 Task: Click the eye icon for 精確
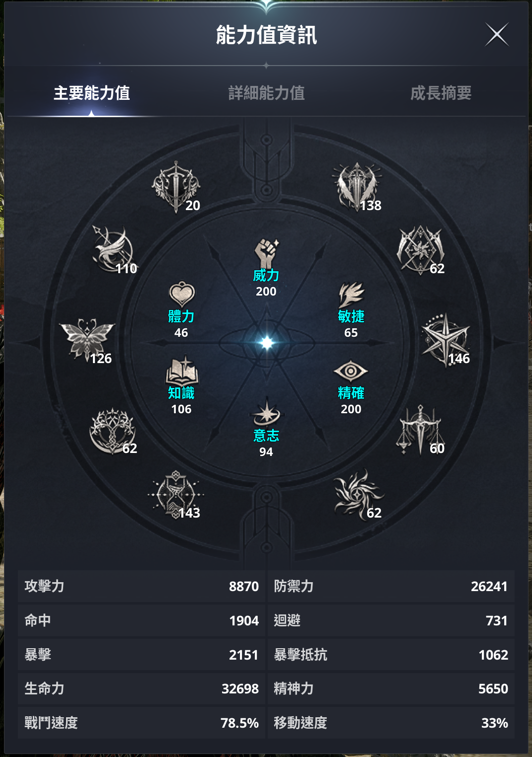pos(351,371)
